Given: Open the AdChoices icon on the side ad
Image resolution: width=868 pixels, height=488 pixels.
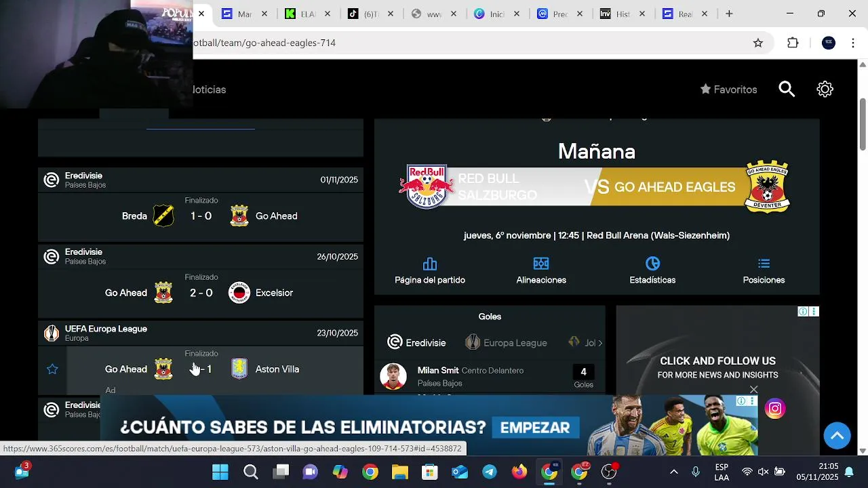Looking at the screenshot, I should pos(803,312).
